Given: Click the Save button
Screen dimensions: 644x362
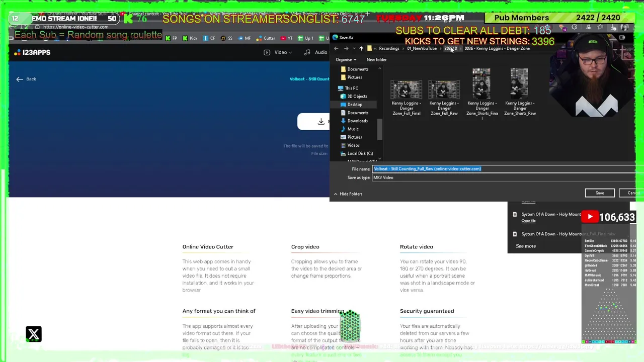Looking at the screenshot, I should pyautogui.click(x=600, y=193).
